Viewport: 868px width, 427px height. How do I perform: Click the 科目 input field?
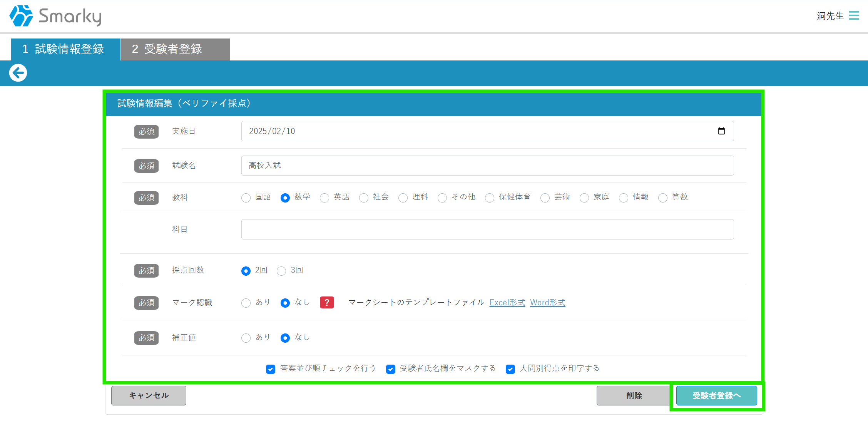[x=487, y=229]
